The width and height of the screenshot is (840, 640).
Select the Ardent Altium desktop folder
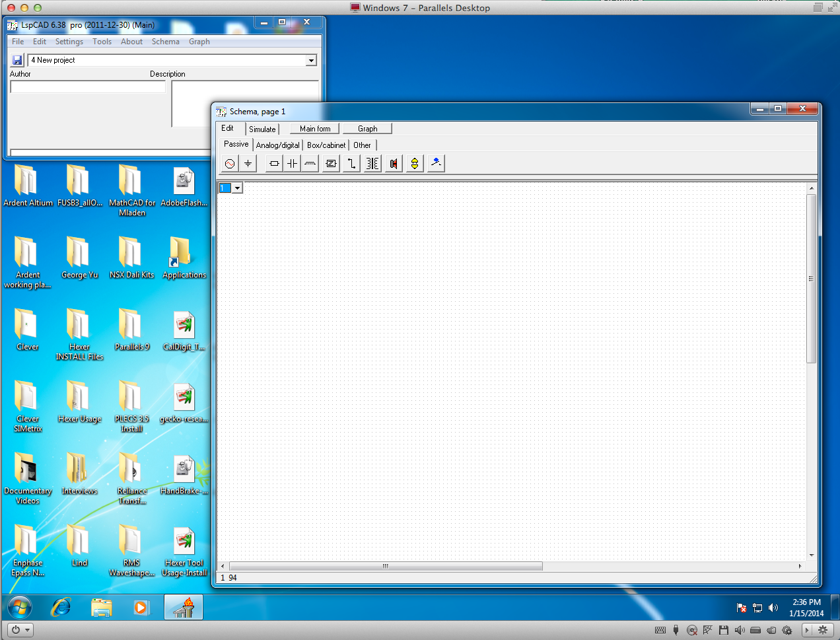tap(28, 186)
